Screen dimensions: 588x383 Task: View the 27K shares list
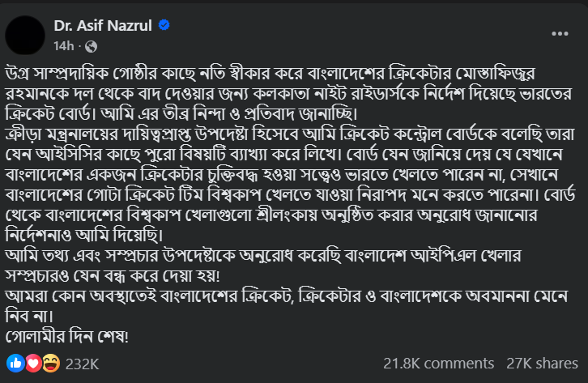point(541,364)
